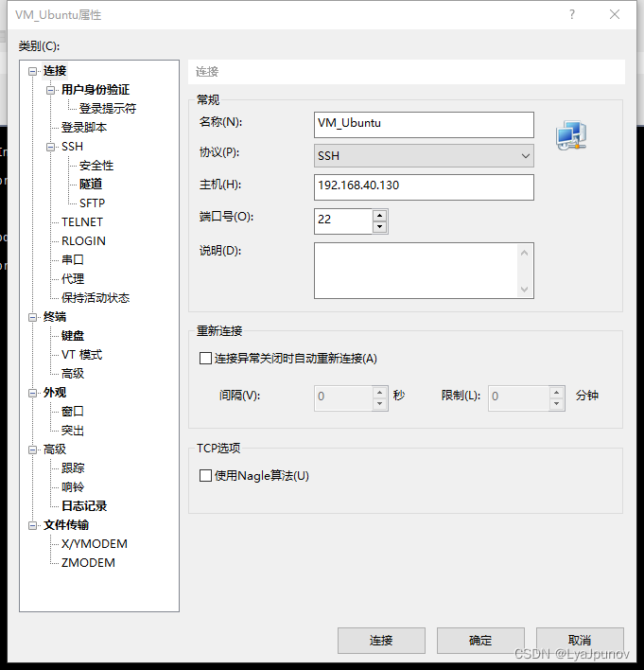
Task: Collapse the 连接 tree node
Action: [32, 71]
